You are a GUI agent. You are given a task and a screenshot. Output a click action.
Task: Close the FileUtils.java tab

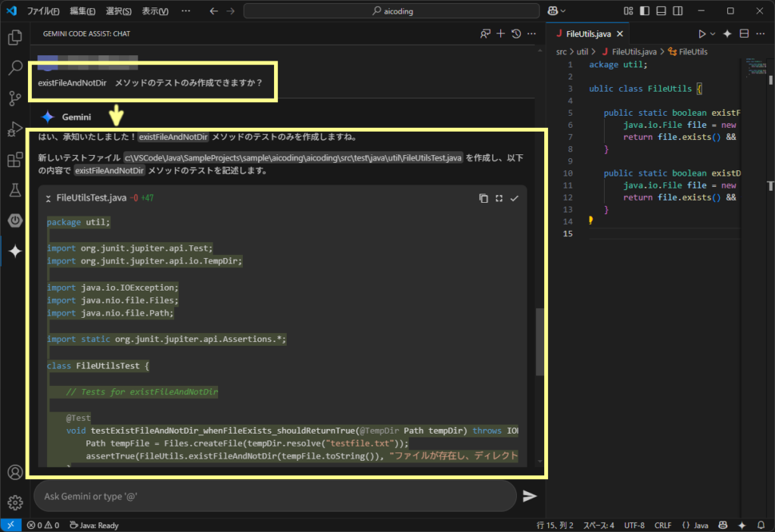(x=620, y=33)
